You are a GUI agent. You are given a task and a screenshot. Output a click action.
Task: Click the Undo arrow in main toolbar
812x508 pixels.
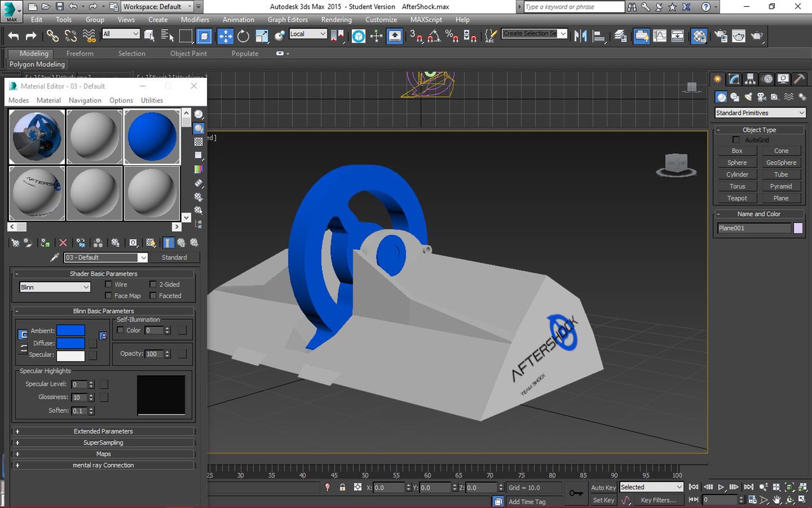(13, 36)
